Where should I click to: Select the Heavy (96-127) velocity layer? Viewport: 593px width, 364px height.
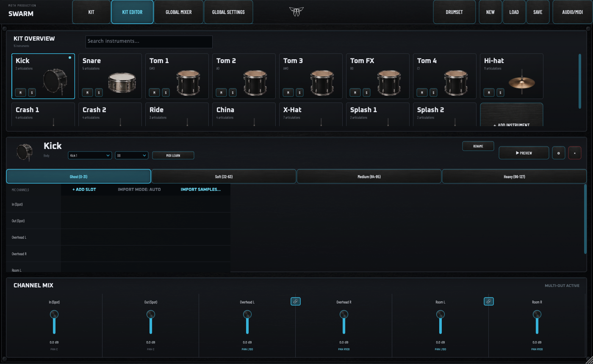tap(514, 176)
